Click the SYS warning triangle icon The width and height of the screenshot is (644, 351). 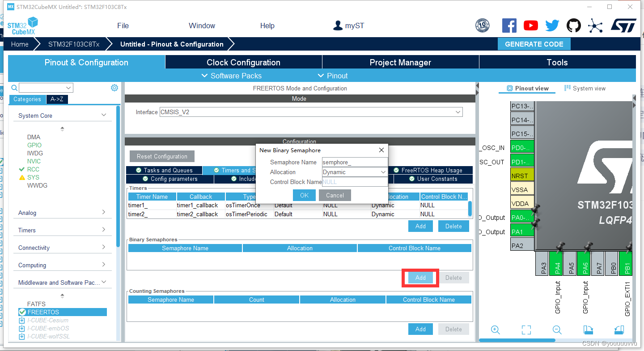pyautogui.click(x=21, y=177)
